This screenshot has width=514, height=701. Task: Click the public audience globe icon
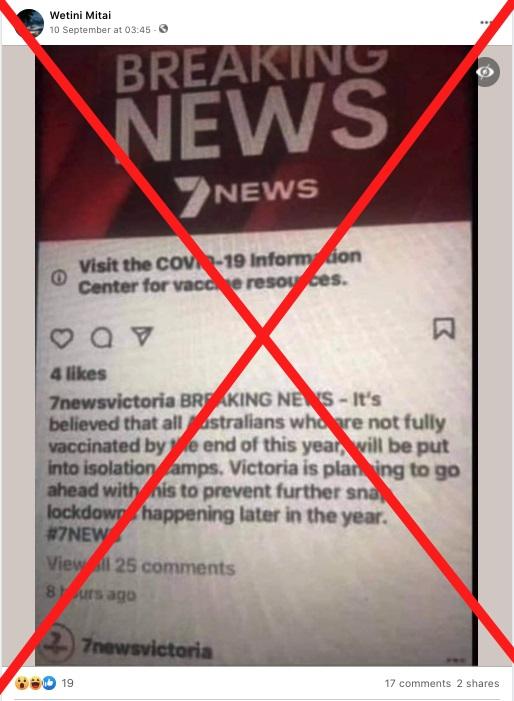click(164, 29)
